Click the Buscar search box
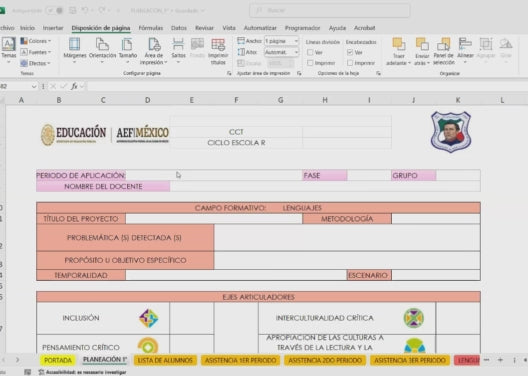The height and width of the screenshot is (376, 528). click(x=330, y=10)
